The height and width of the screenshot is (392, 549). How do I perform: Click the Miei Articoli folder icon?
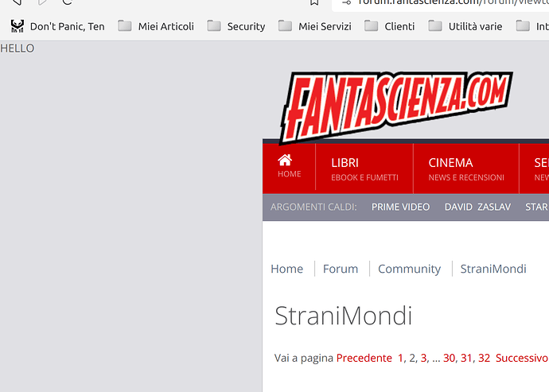pyautogui.click(x=125, y=26)
